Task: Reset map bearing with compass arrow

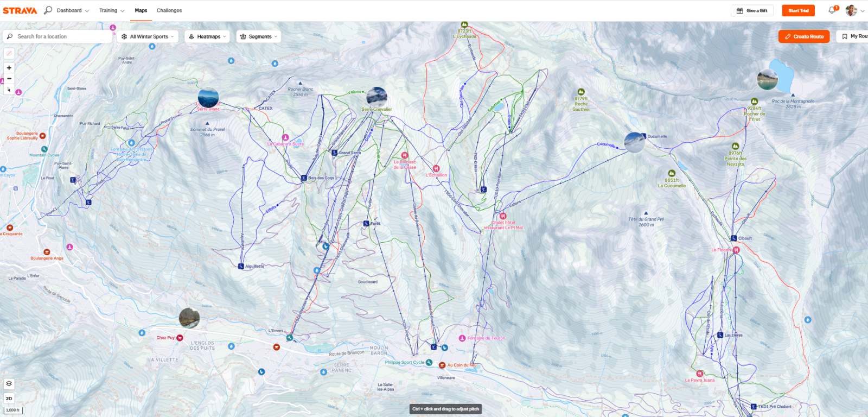Action: (9, 90)
